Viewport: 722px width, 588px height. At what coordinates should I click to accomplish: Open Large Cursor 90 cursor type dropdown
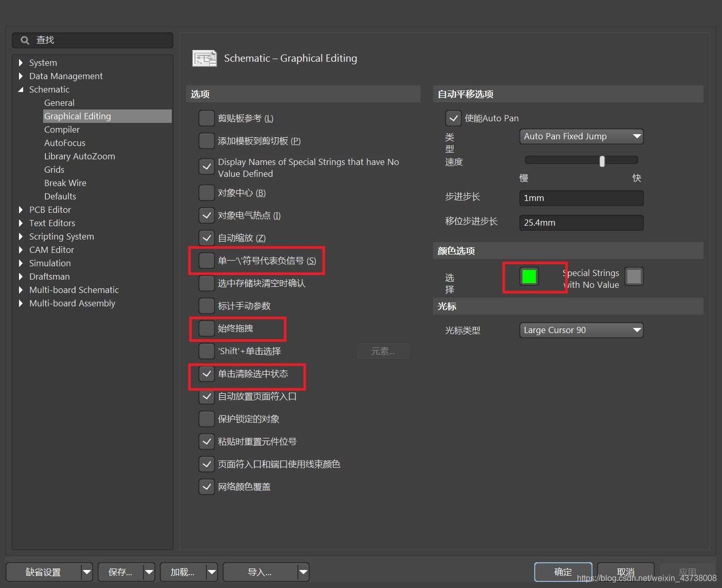click(x=582, y=330)
